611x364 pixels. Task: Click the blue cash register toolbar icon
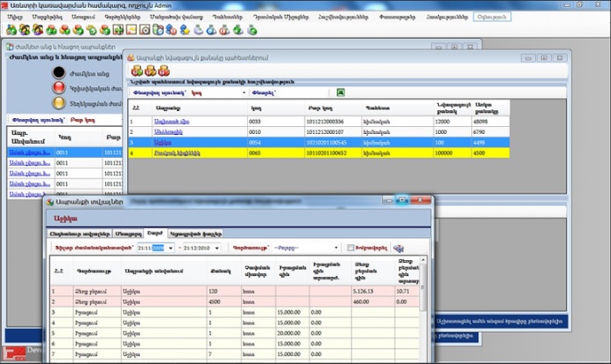pyautogui.click(x=212, y=30)
